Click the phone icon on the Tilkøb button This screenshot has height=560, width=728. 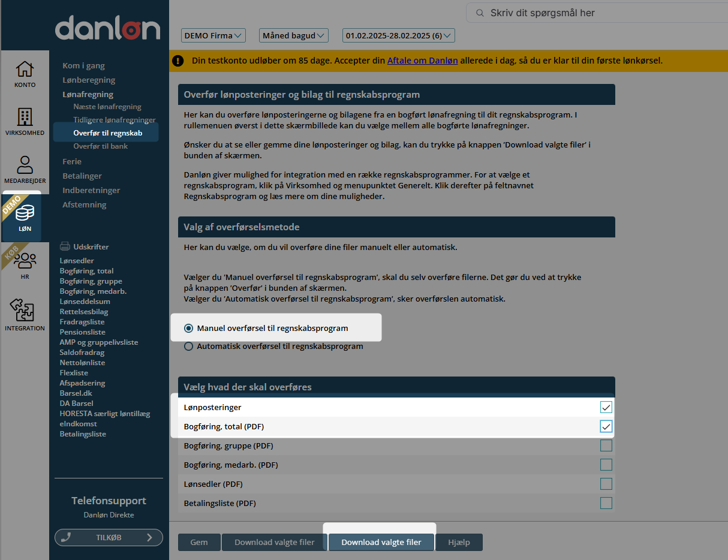[67, 538]
